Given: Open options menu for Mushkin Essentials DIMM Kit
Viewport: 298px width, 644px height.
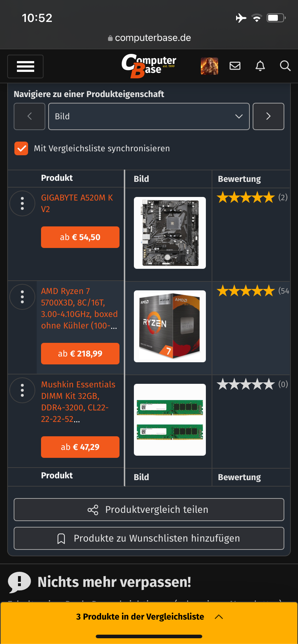Looking at the screenshot, I should [x=22, y=390].
